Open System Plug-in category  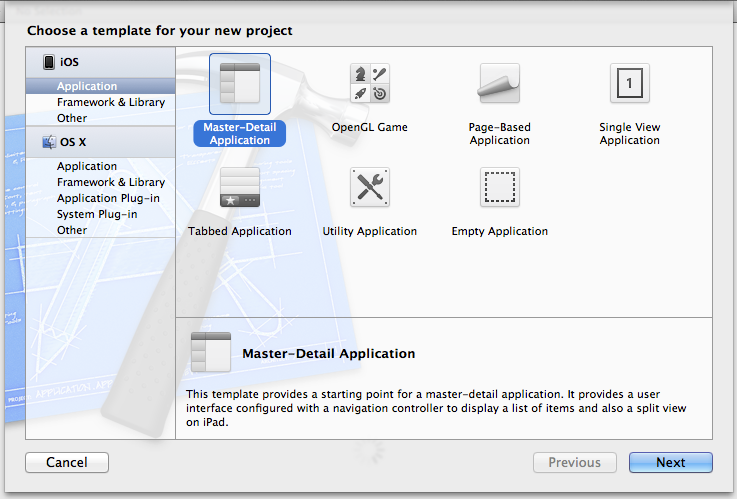101,214
